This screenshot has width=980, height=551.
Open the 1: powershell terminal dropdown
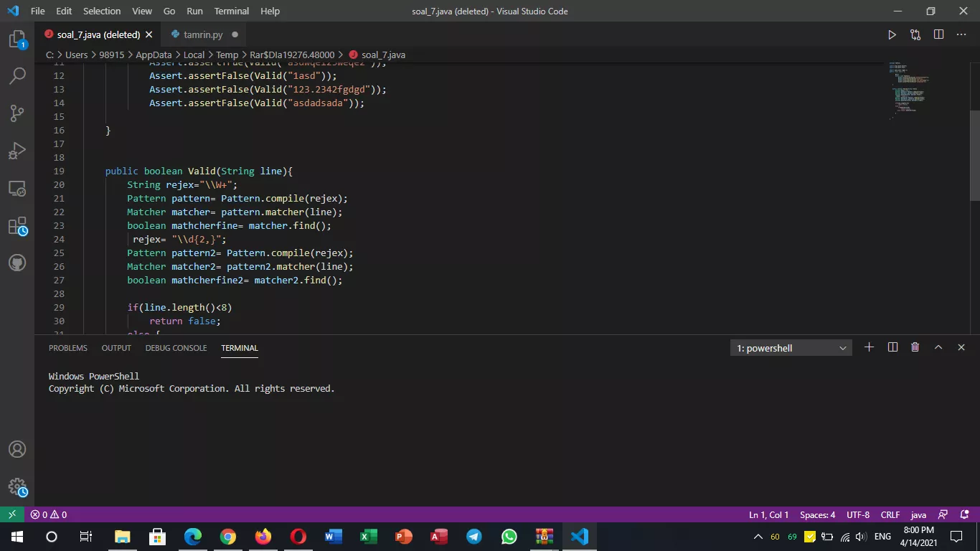tap(791, 348)
